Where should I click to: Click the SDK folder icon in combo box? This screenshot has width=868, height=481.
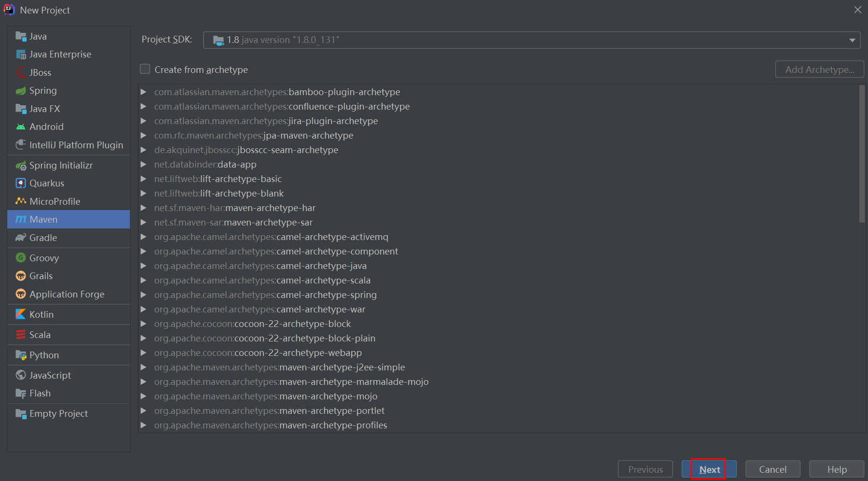(218, 40)
